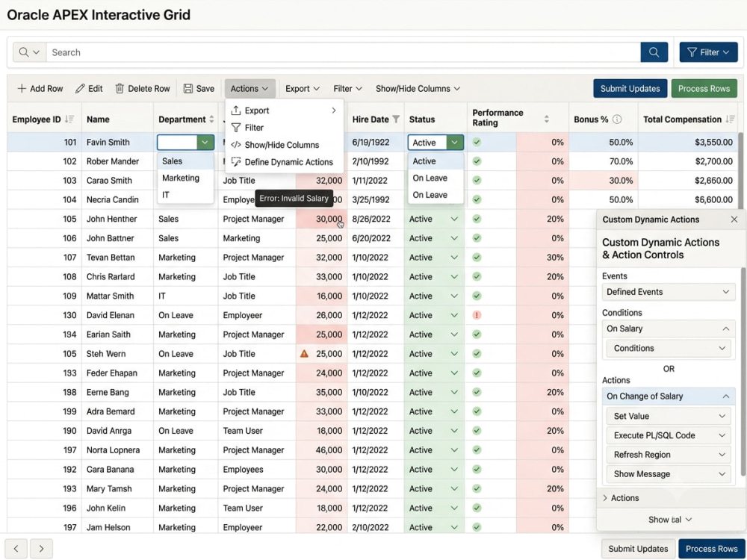Click the Edit pencil toolbar item

click(89, 89)
